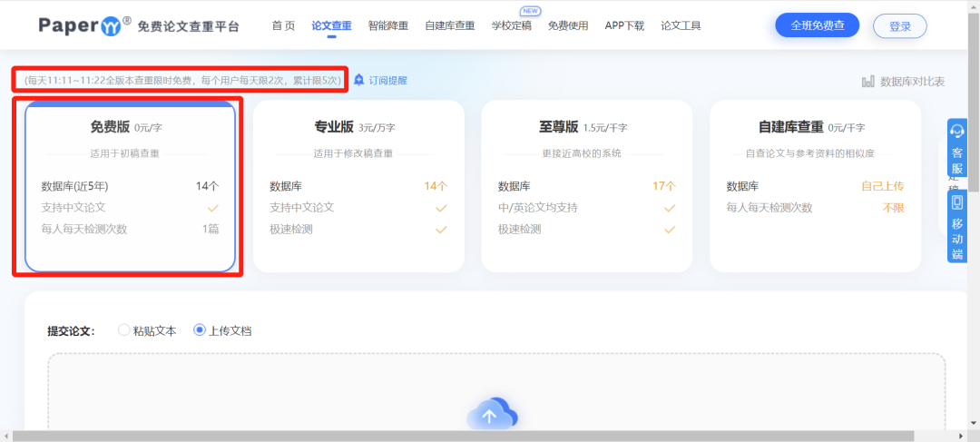Open the APP下载 navigation item
This screenshot has height=442, width=980.
click(624, 26)
